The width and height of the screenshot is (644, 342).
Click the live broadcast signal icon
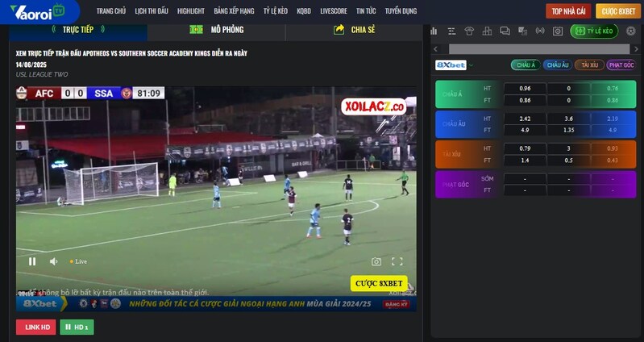540,31
